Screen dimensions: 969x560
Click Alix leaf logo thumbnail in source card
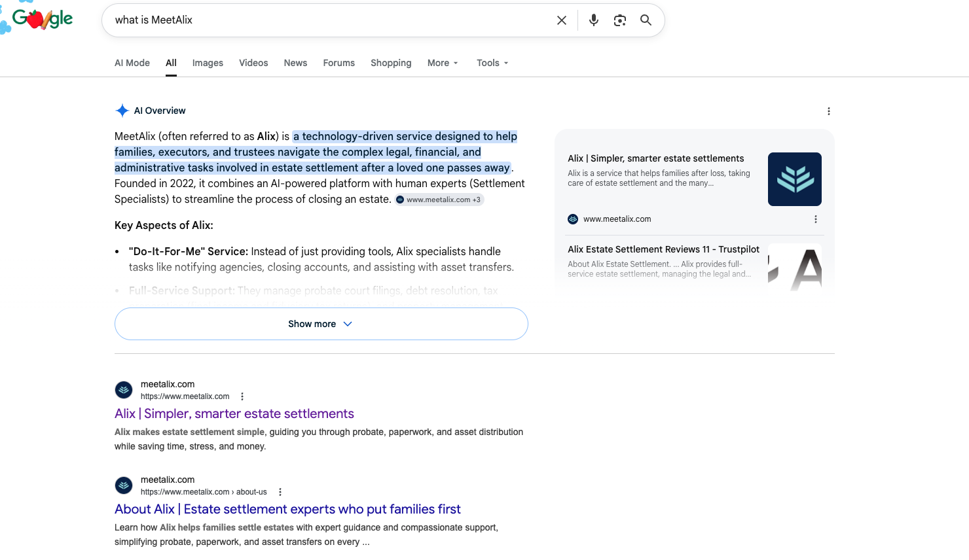pos(795,179)
